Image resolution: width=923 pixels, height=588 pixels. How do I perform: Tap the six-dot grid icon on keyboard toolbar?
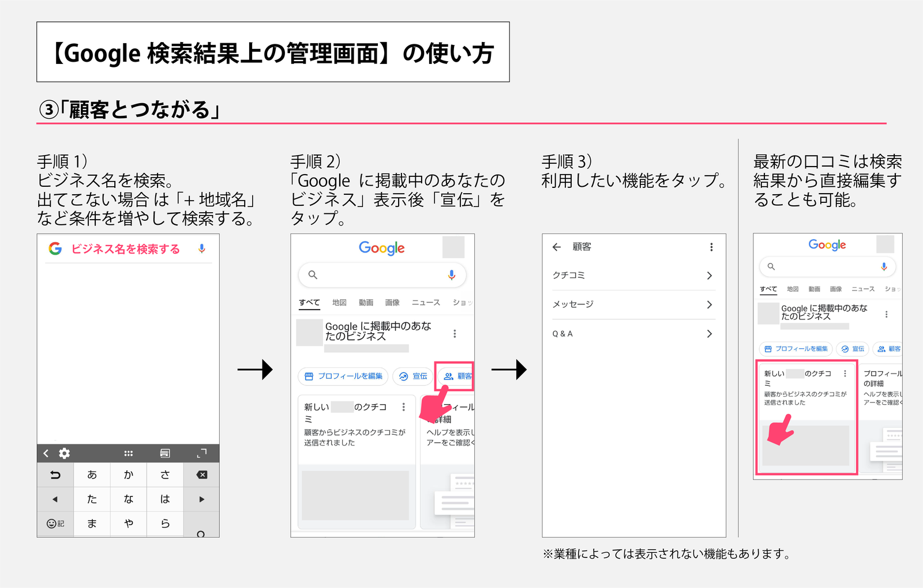click(x=129, y=454)
